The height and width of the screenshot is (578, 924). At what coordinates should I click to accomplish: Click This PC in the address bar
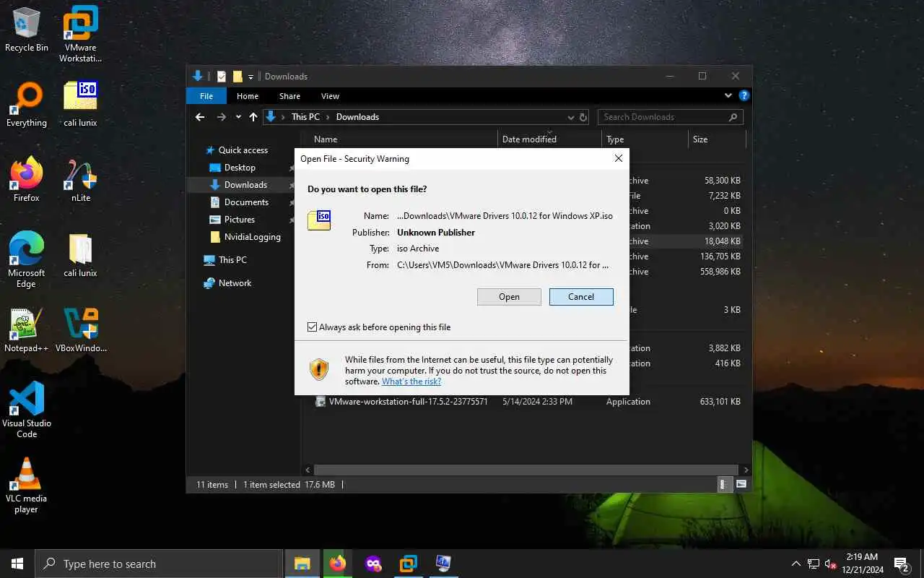click(x=305, y=117)
